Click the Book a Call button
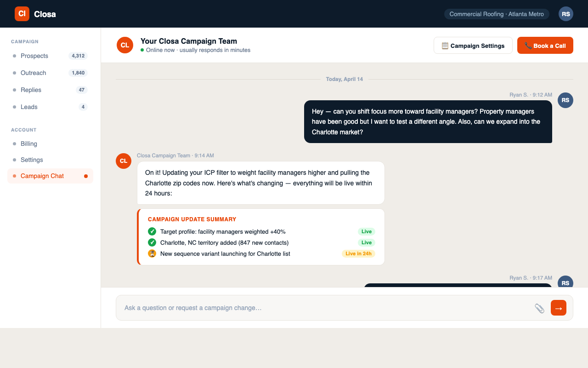The width and height of the screenshot is (588, 368). 545,46
